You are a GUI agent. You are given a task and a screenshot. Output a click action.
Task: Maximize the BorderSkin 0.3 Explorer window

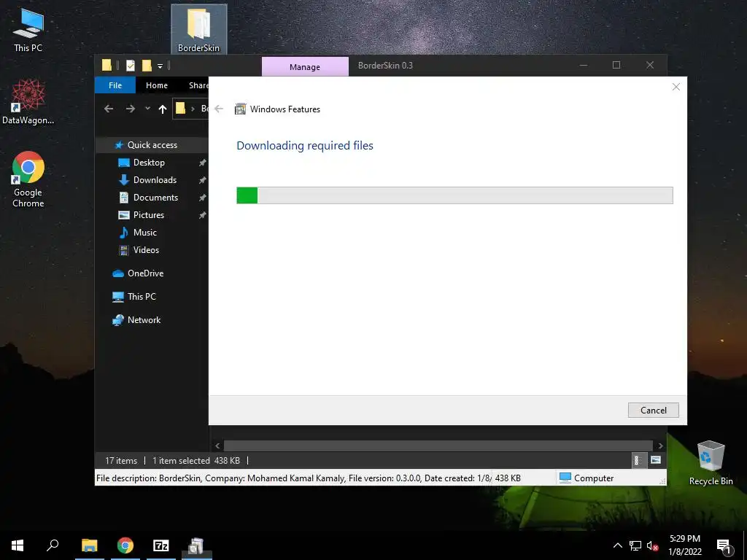point(616,65)
